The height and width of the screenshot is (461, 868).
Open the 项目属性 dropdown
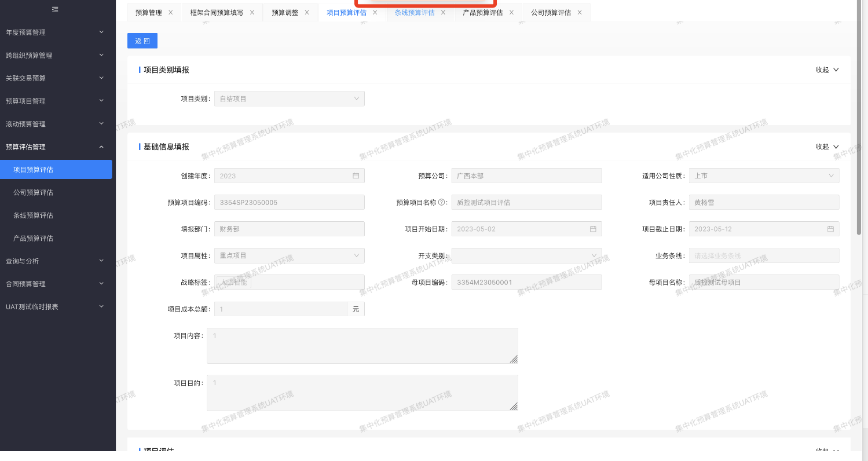(x=290, y=255)
